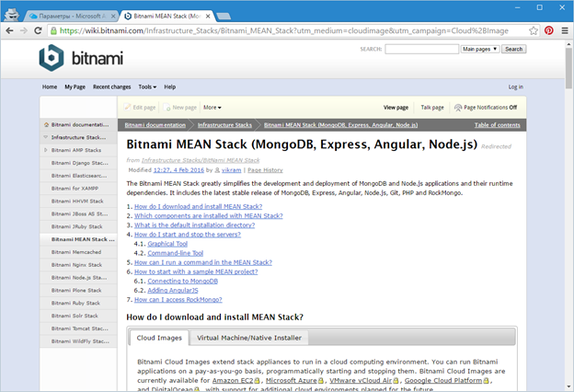This screenshot has height=392, width=574.
Task: Go back with browser back arrow
Action: (10, 30)
